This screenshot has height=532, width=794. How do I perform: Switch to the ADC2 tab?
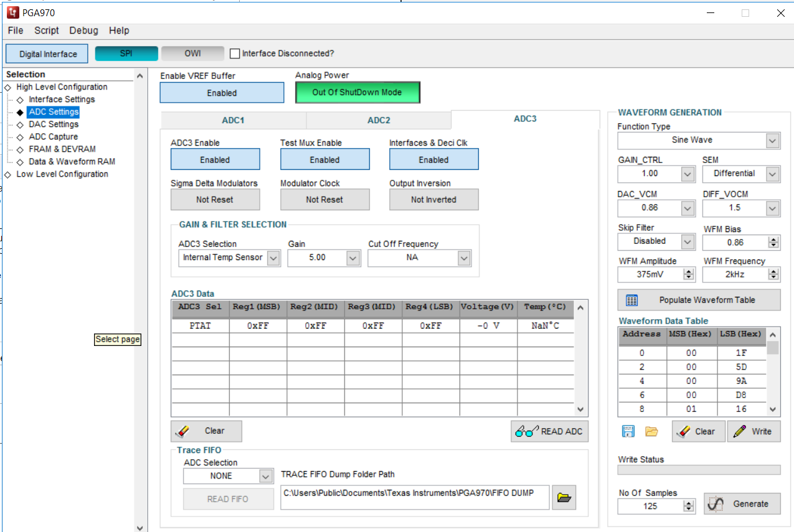point(378,120)
